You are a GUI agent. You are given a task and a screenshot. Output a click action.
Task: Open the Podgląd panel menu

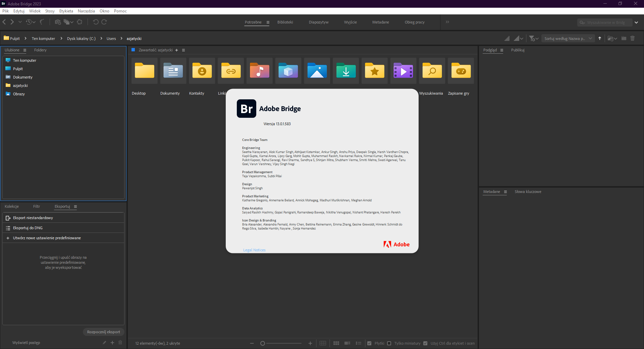click(x=502, y=50)
